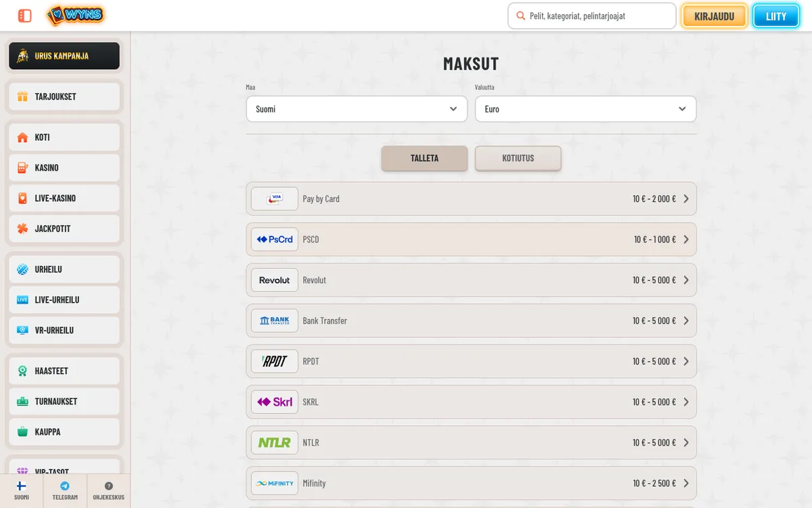The image size is (812, 508).
Task: Click the Tarjoukset gift icon
Action: [x=22, y=97]
